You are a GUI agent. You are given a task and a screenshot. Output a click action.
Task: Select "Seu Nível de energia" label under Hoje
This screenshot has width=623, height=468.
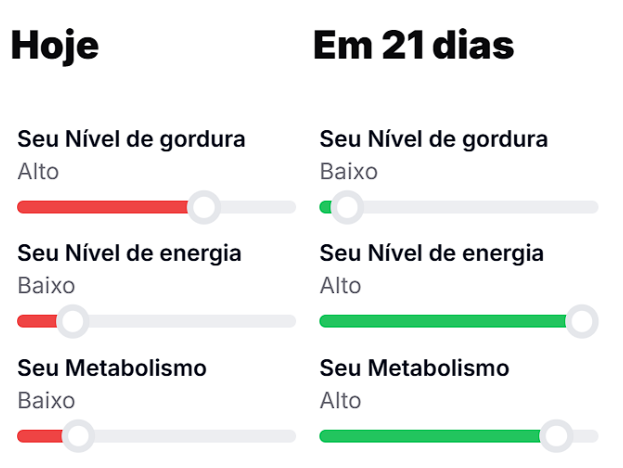coord(129,253)
